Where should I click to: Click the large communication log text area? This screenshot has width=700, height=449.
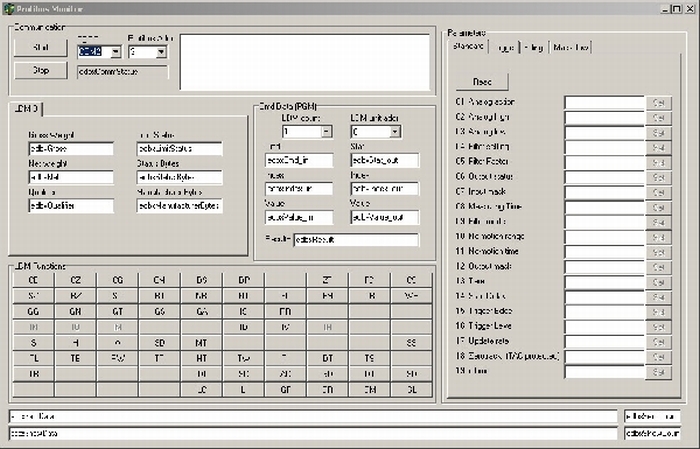(x=305, y=62)
